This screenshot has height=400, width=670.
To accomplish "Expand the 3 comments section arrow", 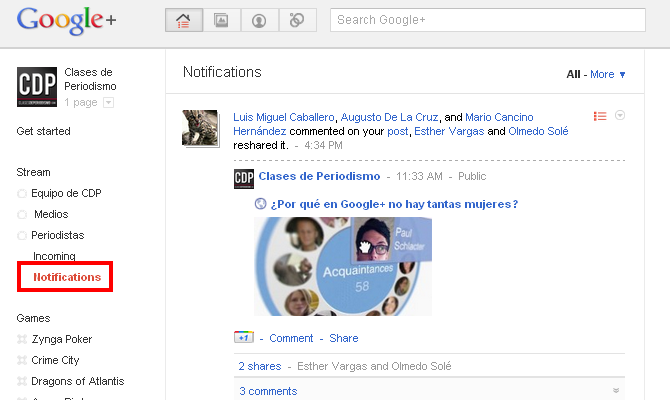I will coord(616,391).
